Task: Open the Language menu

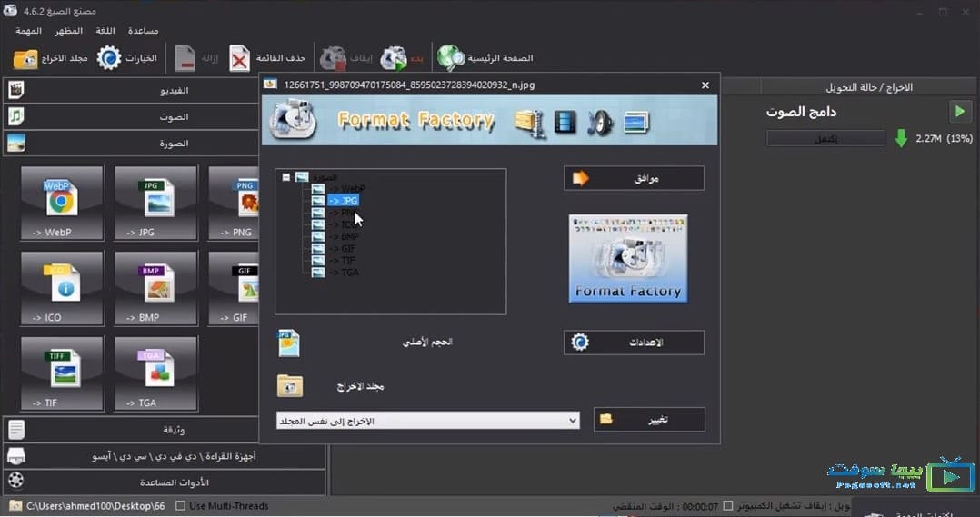Action: coord(105,31)
